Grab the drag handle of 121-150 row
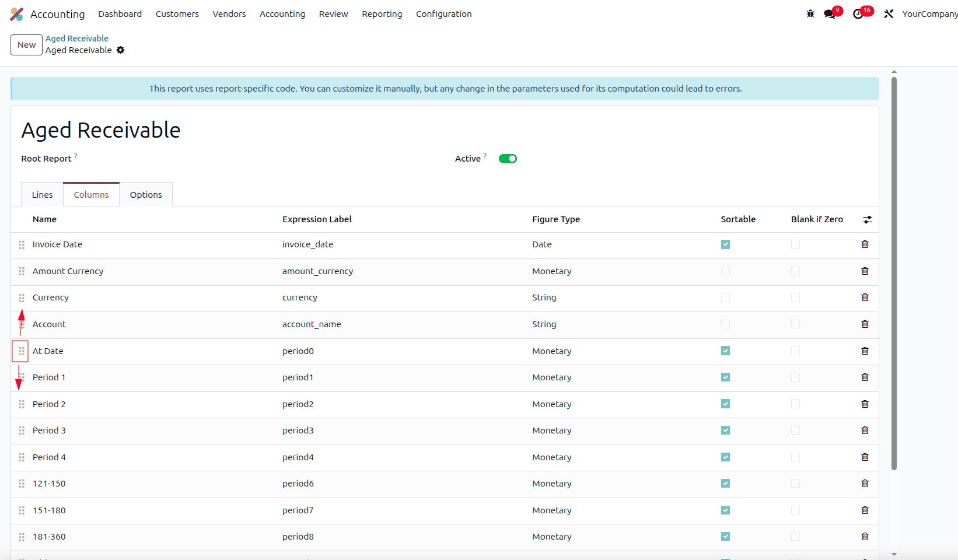958x560 pixels. point(22,484)
